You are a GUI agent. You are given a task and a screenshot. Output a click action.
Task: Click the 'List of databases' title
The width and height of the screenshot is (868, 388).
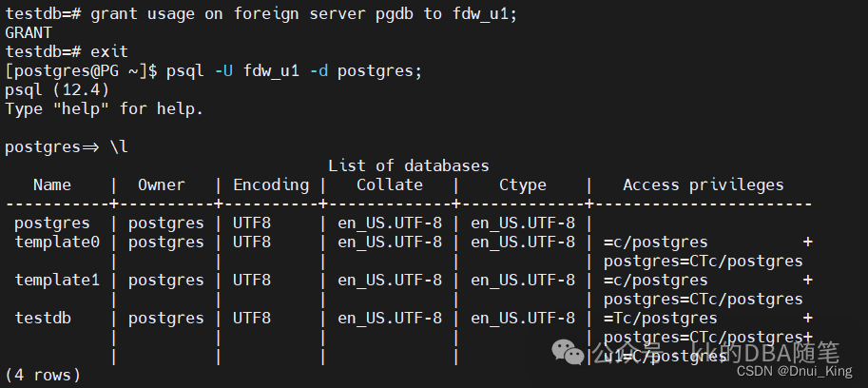(409, 165)
